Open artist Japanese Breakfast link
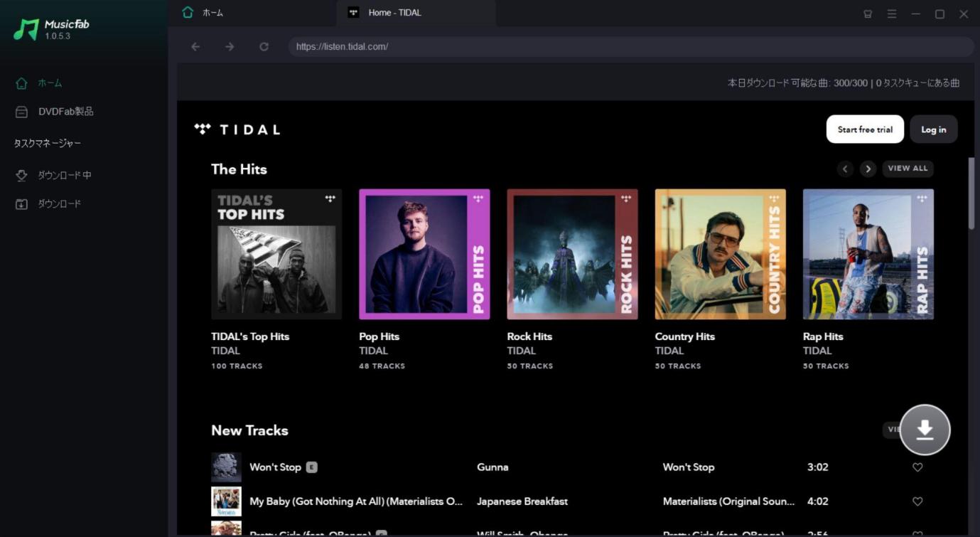980x537 pixels. pyautogui.click(x=522, y=501)
